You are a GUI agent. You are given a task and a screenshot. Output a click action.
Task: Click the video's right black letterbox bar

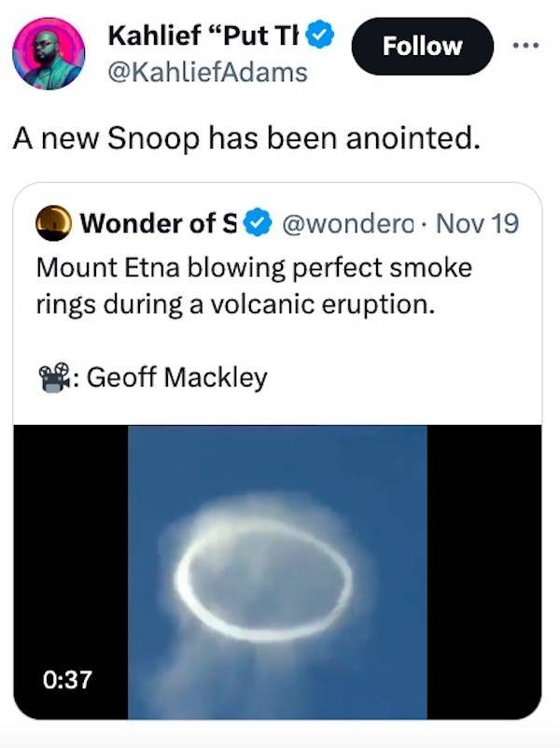tap(483, 570)
